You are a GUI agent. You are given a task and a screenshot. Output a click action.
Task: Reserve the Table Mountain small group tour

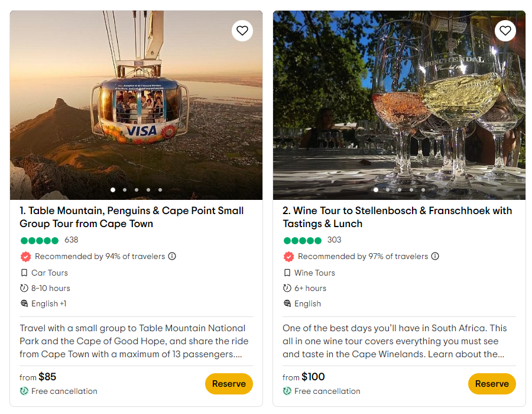[x=229, y=383]
